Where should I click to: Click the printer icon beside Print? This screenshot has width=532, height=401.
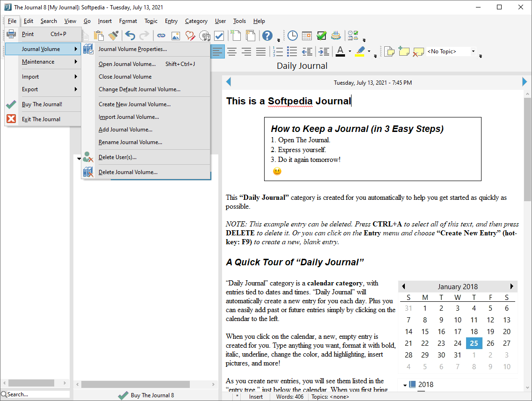[x=11, y=34]
